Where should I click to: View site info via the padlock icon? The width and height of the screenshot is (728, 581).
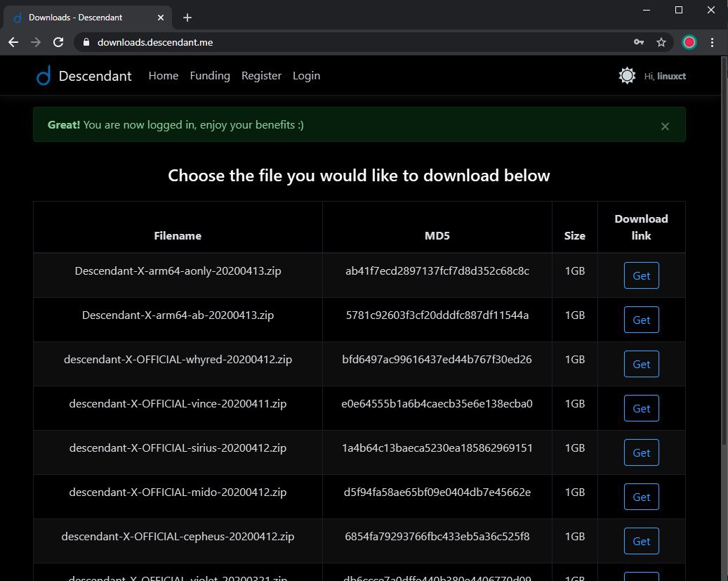(x=86, y=42)
